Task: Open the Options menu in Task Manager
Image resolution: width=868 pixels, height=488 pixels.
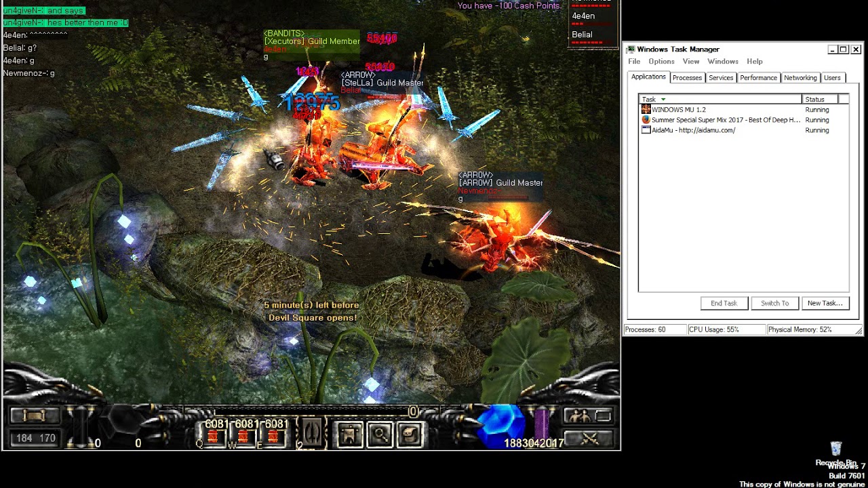Action: [661, 61]
